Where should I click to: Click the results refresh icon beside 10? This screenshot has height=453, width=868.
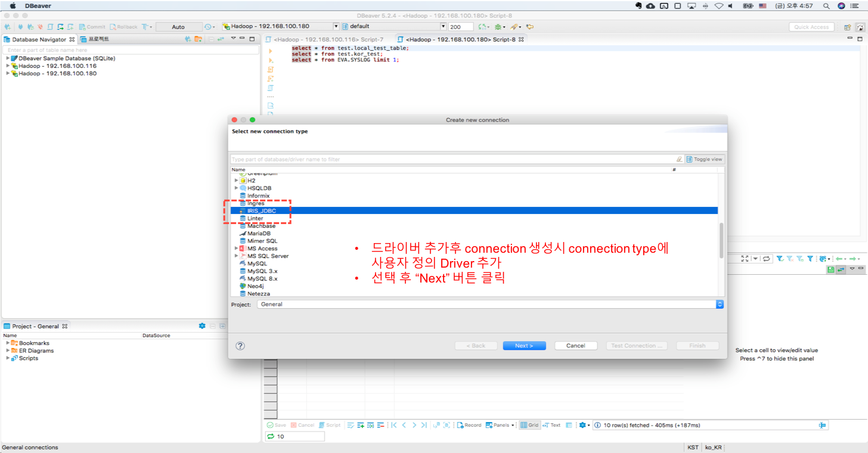271,436
